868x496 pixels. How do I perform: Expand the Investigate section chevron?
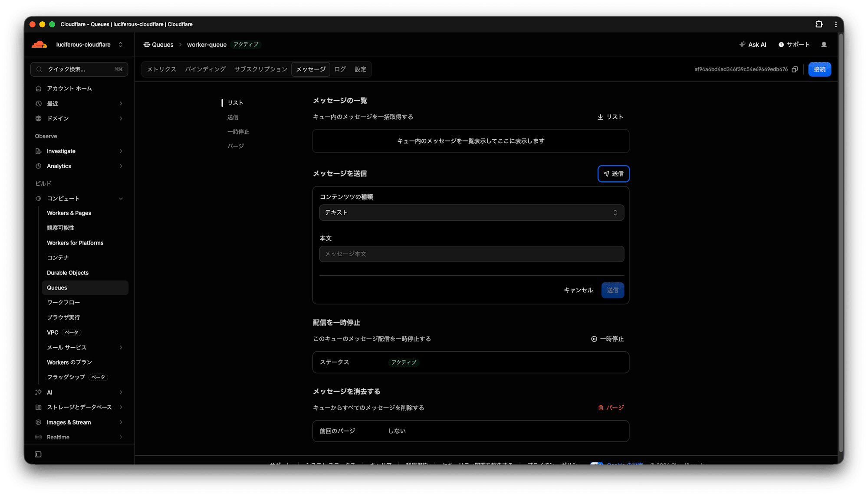pyautogui.click(x=121, y=151)
